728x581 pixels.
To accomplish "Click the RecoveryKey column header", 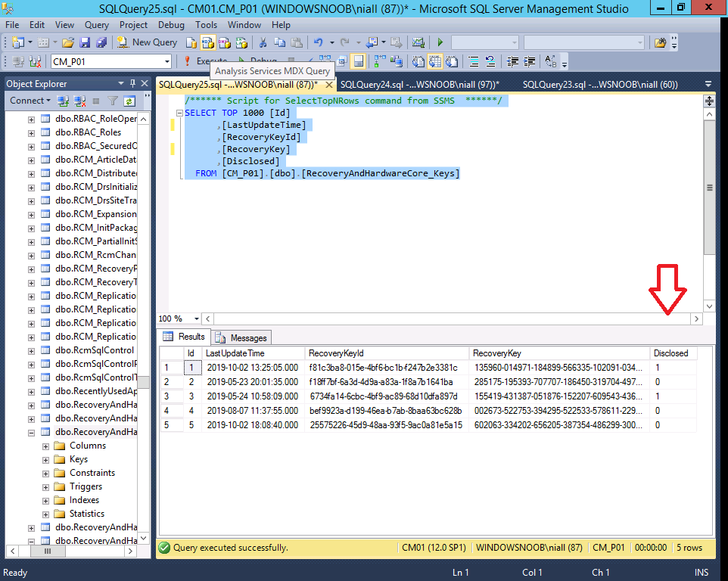I will click(x=559, y=353).
